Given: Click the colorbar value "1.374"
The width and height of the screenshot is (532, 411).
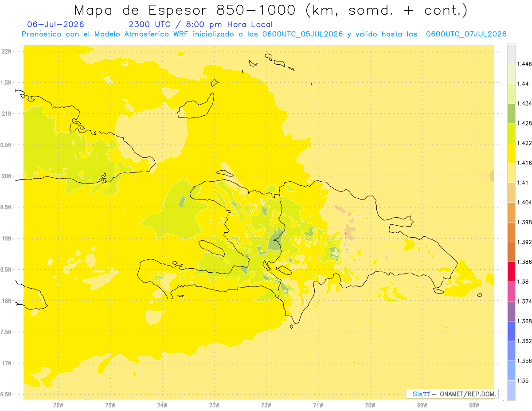Looking at the screenshot, I should point(524,301).
